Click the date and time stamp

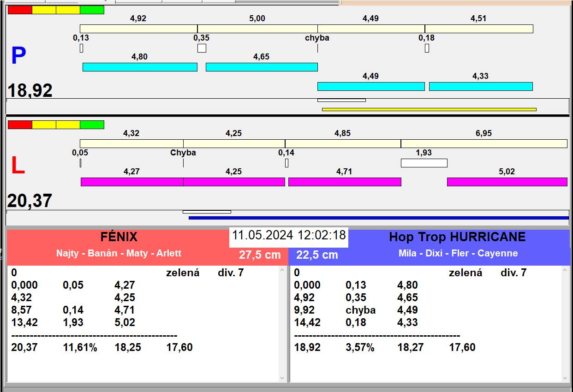tap(289, 235)
